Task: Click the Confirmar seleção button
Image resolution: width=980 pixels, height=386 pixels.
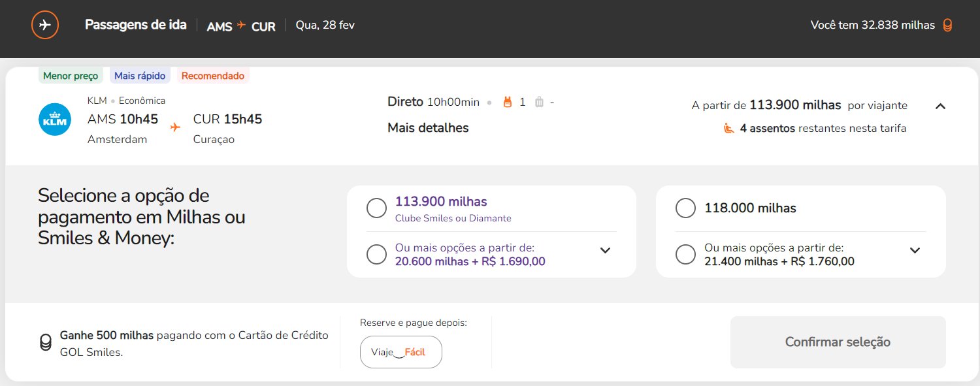Action: tap(838, 342)
